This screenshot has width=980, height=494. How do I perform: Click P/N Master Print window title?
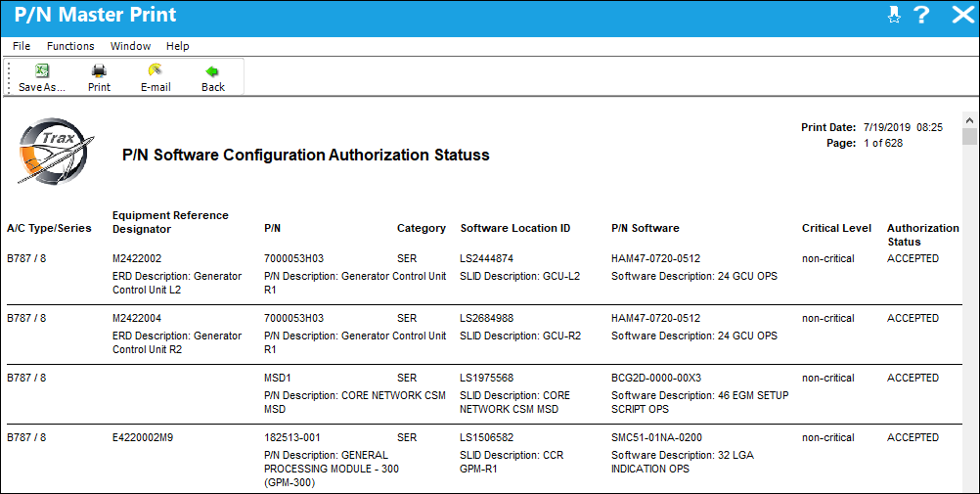click(x=95, y=15)
